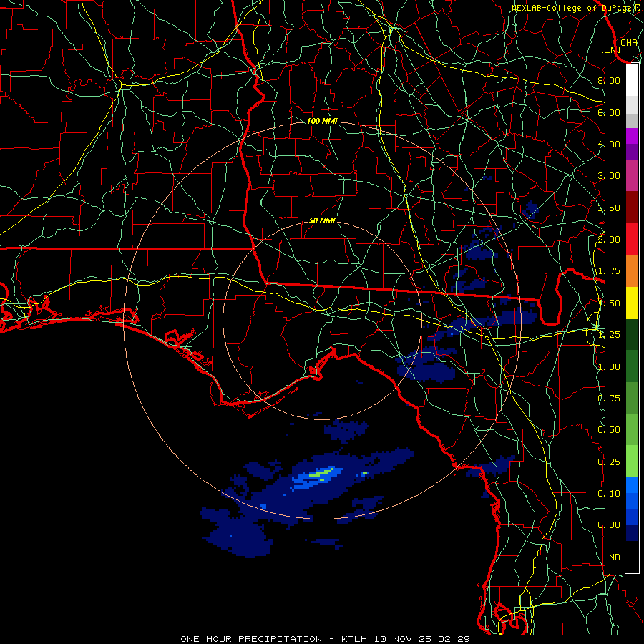Pick the bright magenta legend swatch
The height and width of the screenshot is (644, 644).
coord(632,136)
